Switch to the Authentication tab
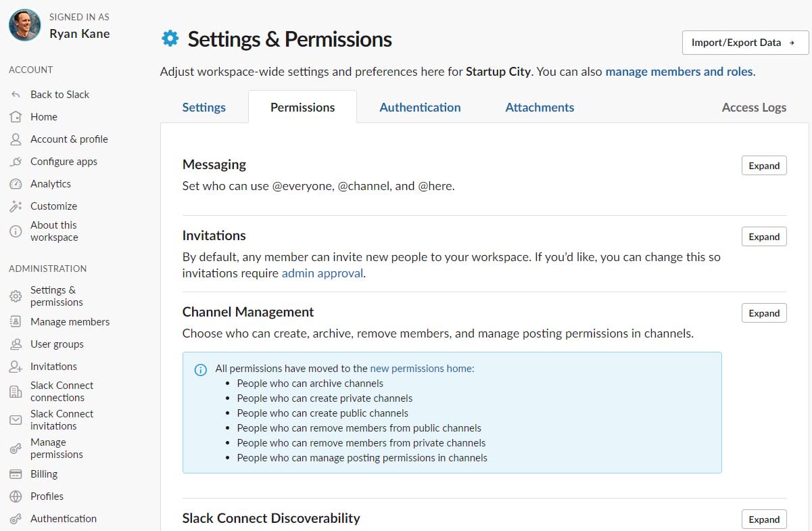This screenshot has width=812, height=531. (x=420, y=108)
